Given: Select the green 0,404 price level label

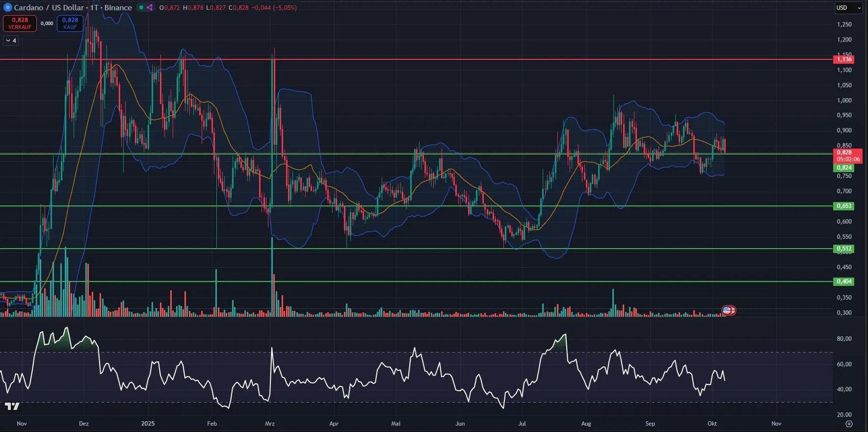Looking at the screenshot, I should [844, 281].
